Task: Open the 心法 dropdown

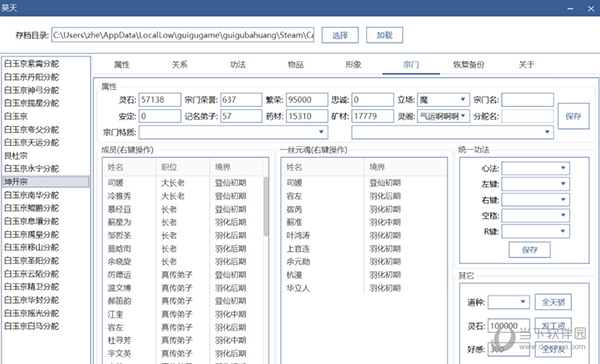Action: [x=535, y=168]
